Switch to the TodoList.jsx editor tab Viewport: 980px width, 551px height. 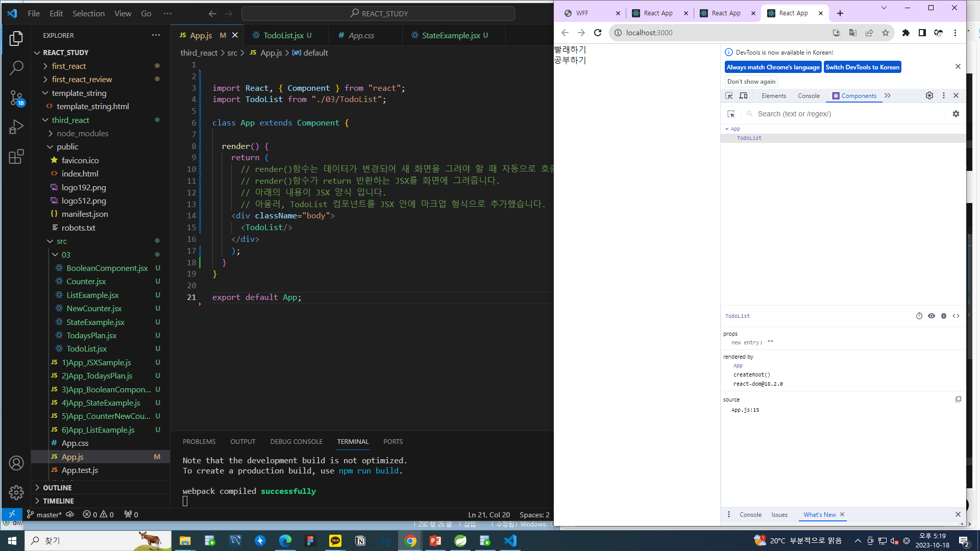click(283, 35)
